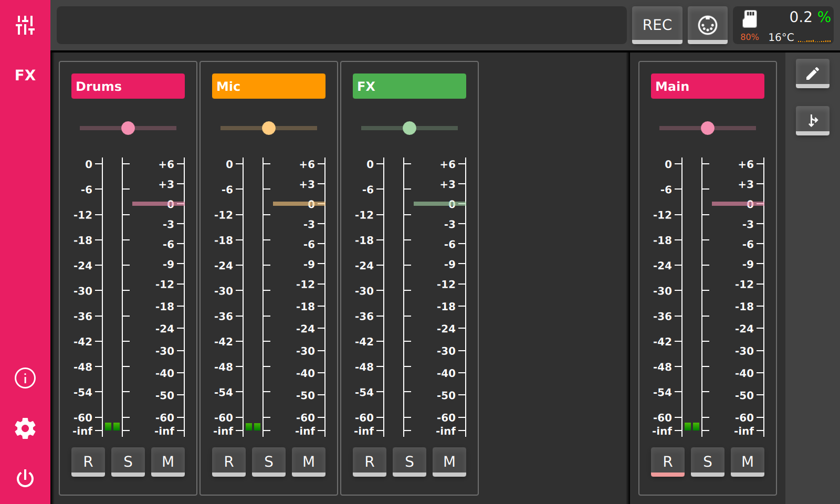This screenshot has height=504, width=840.
Task: Open the FX section in sidebar
Action: click(x=25, y=75)
